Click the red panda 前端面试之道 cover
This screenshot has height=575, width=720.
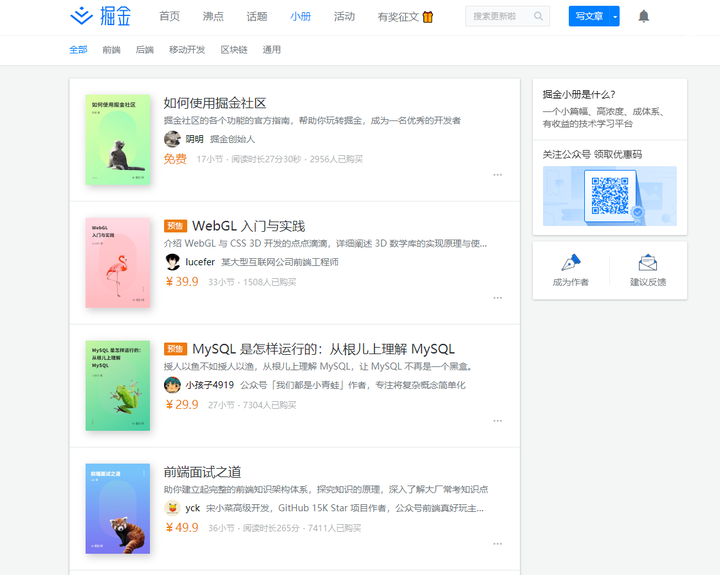(118, 509)
